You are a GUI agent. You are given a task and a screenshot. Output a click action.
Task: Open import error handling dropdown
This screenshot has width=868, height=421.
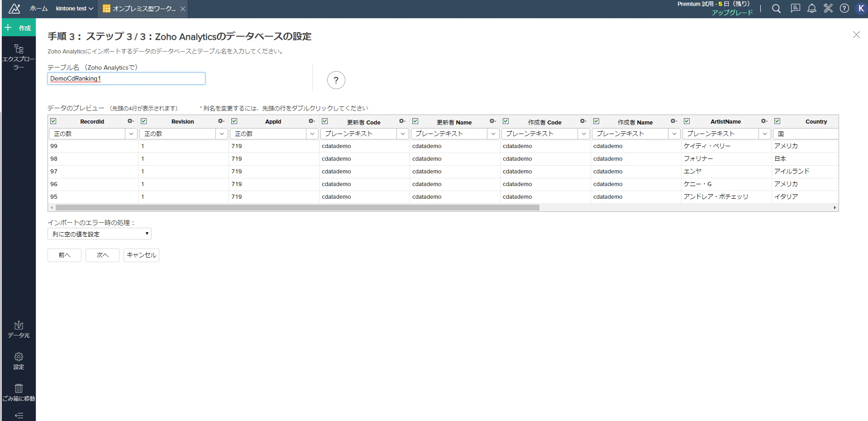100,234
